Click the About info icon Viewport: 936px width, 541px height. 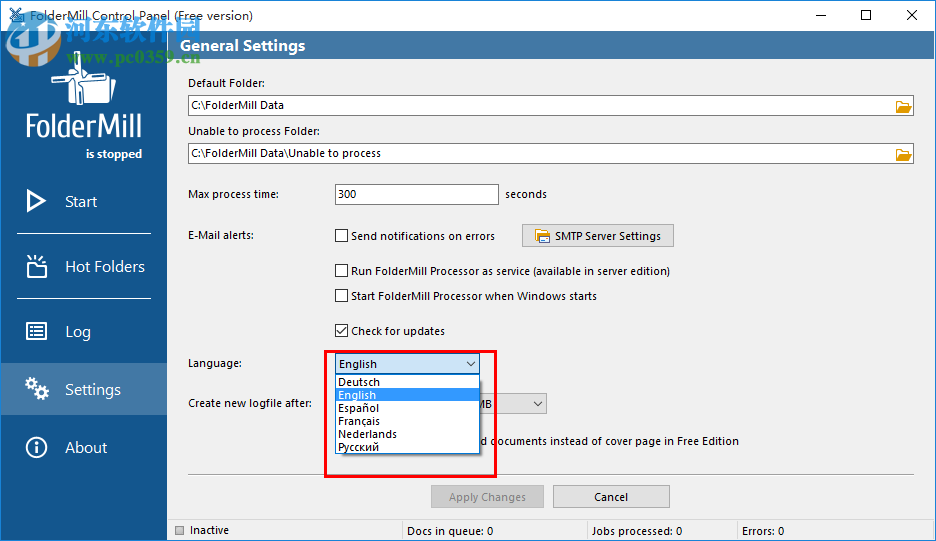[x=36, y=447]
